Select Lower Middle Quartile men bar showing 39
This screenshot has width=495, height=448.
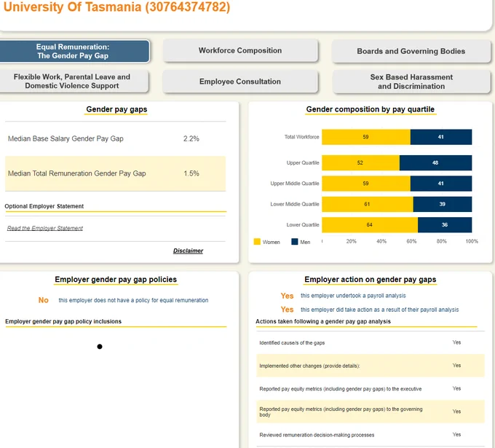pos(443,204)
